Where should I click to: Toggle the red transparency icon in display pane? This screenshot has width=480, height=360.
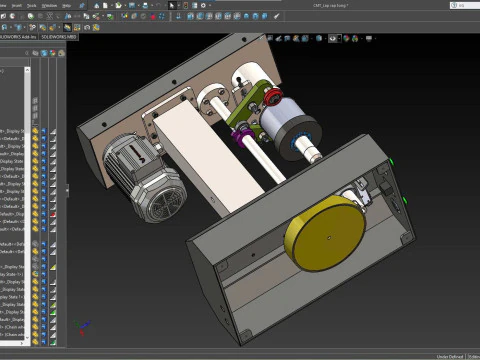tap(53, 214)
